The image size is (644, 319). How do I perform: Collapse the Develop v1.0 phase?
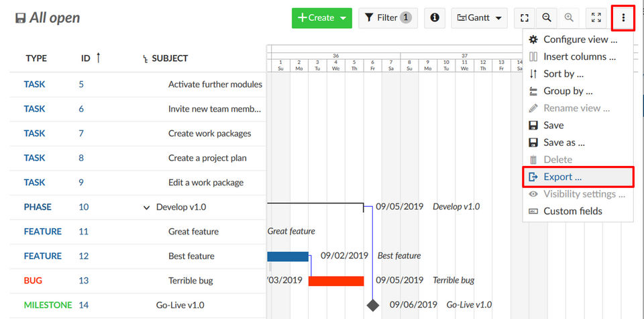click(x=146, y=208)
